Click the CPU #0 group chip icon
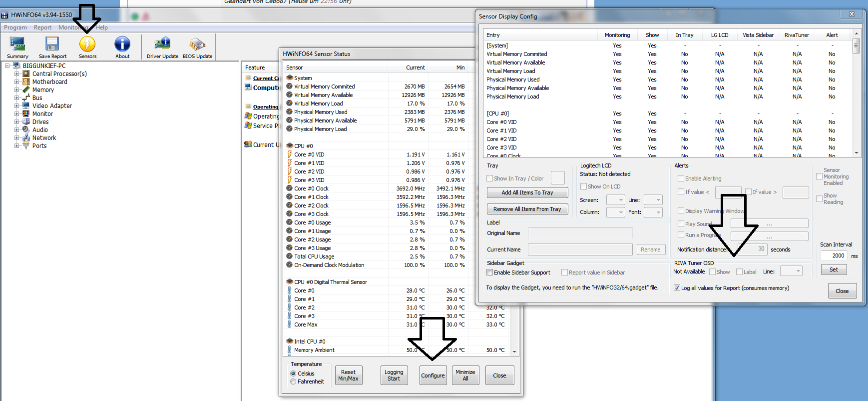Viewport: 868px width, 401px height. click(290, 146)
